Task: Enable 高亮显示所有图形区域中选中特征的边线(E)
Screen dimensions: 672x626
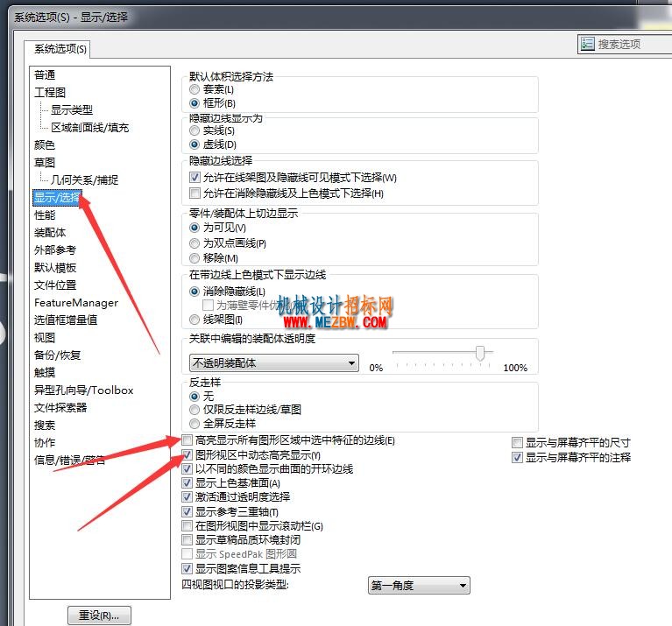Action: tap(187, 440)
